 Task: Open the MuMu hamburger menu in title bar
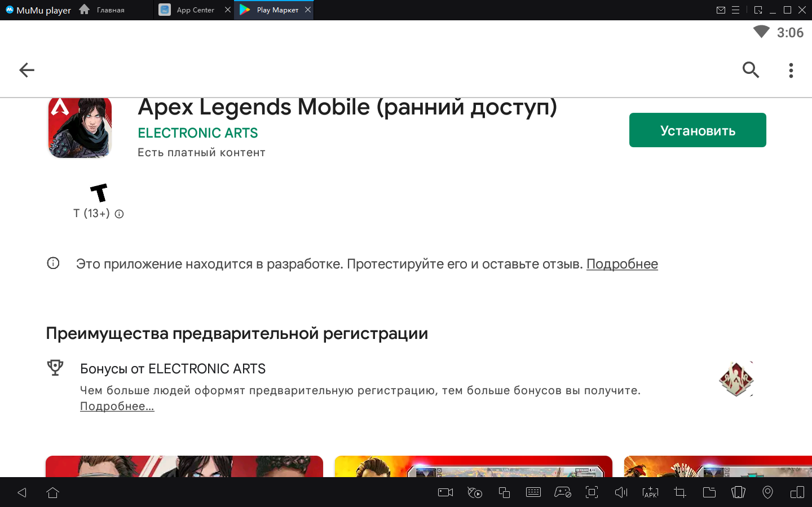(735, 10)
